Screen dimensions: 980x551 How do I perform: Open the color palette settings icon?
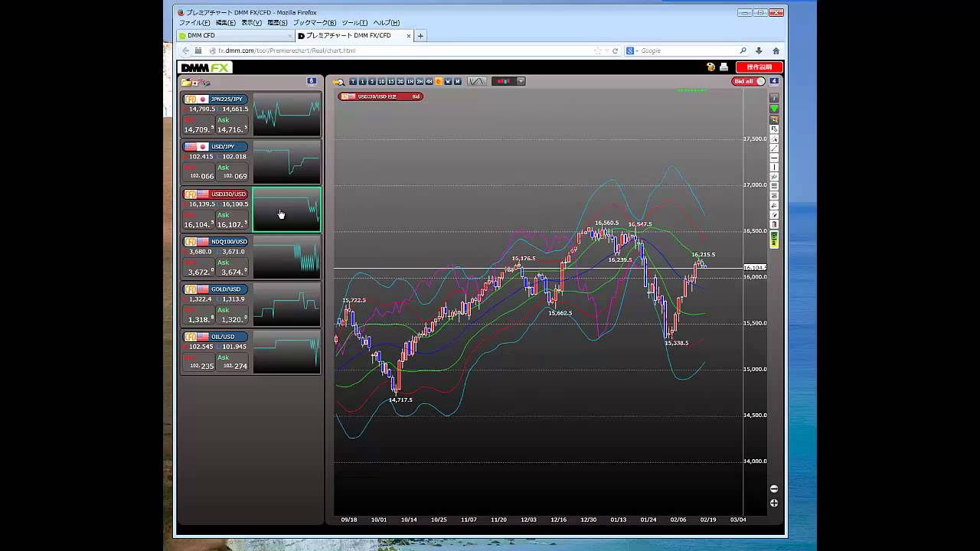(x=711, y=67)
